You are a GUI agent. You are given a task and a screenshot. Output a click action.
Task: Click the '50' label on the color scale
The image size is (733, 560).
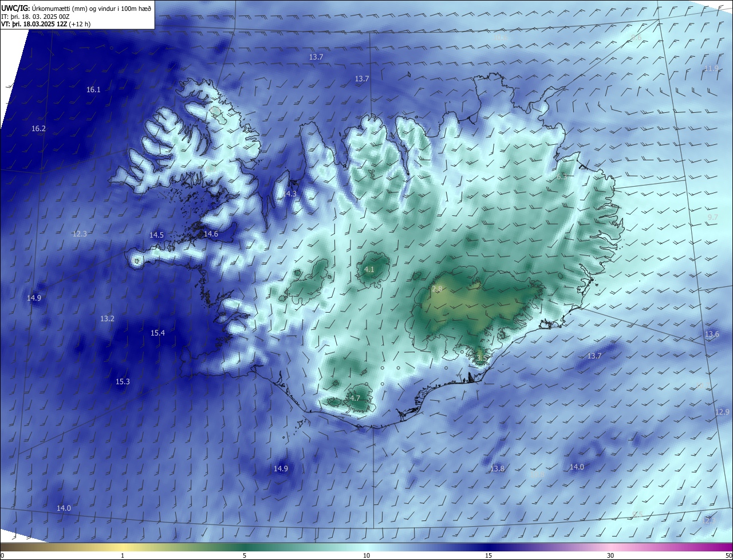(x=728, y=555)
